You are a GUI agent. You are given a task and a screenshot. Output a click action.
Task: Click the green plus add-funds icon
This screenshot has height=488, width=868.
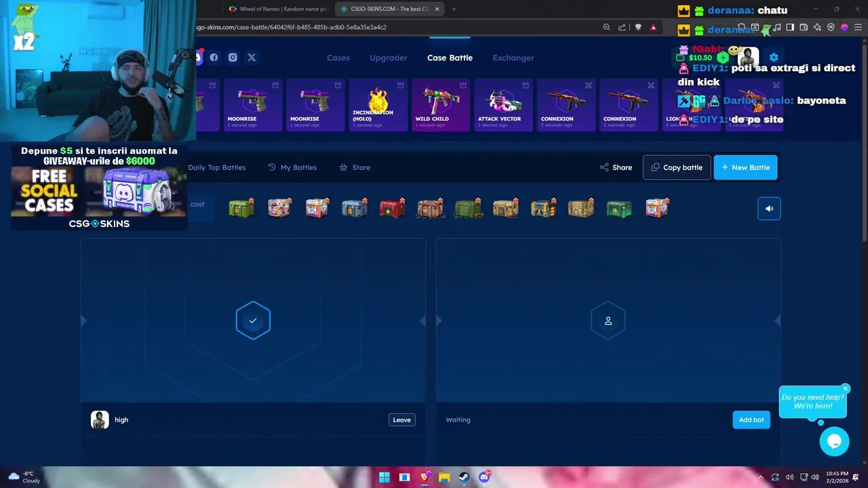(723, 58)
